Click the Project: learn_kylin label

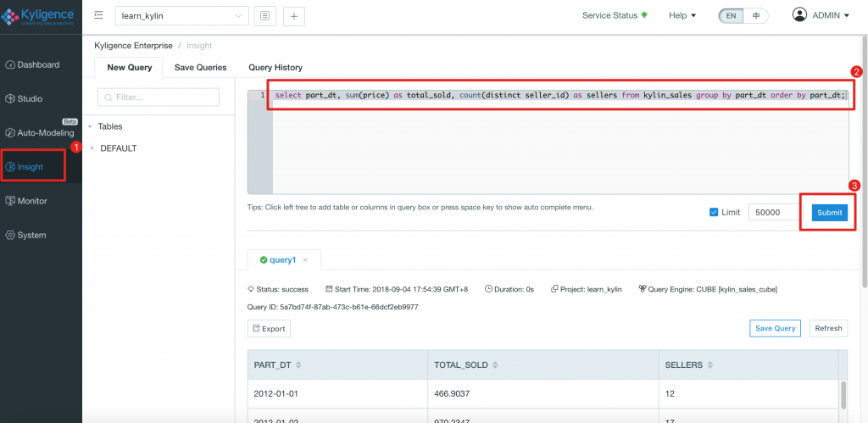pos(587,289)
